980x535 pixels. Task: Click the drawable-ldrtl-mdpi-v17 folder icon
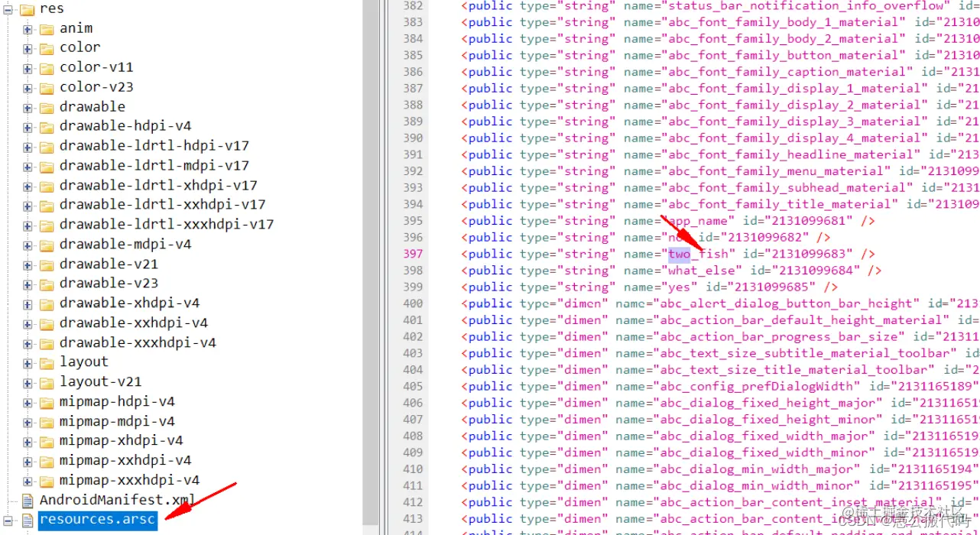point(47,167)
